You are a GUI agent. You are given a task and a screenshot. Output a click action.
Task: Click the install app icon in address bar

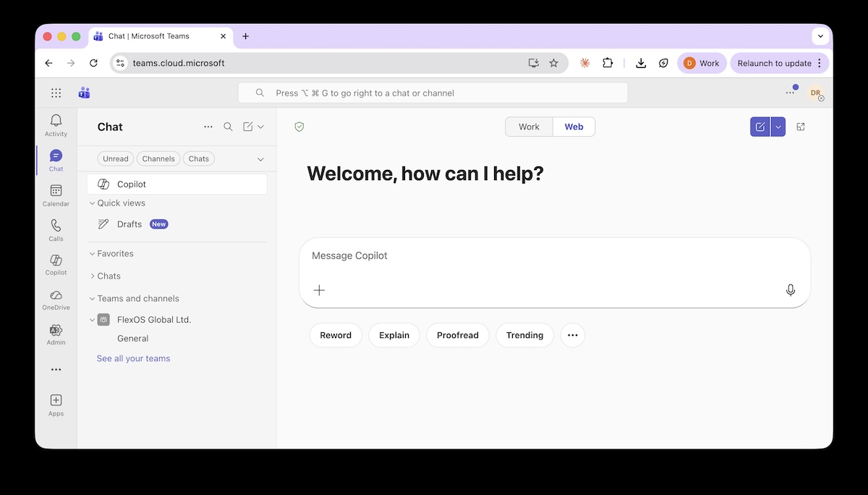(x=534, y=63)
